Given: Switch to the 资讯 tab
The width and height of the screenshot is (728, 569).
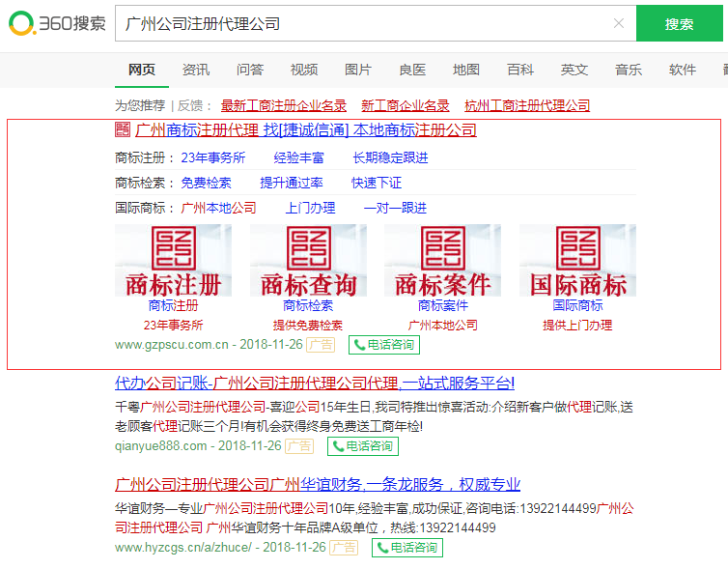Looking at the screenshot, I should click(196, 70).
